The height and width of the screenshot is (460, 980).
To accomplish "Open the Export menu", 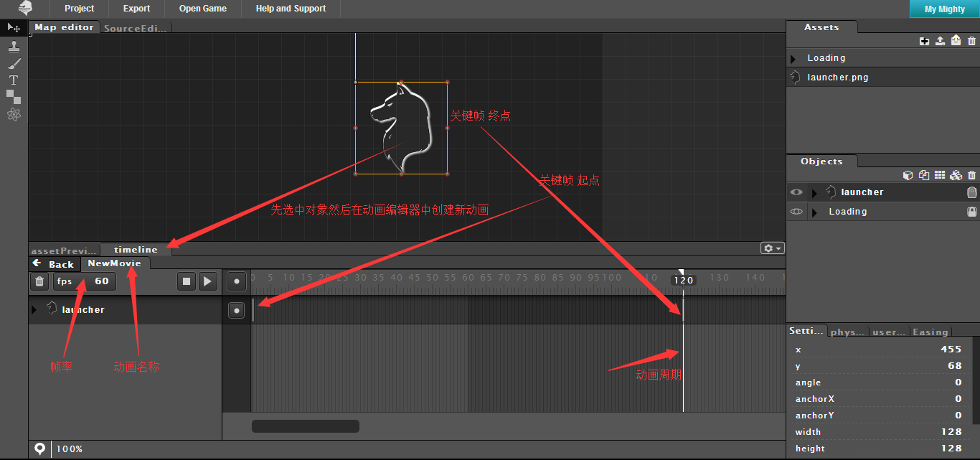I will click(x=136, y=9).
